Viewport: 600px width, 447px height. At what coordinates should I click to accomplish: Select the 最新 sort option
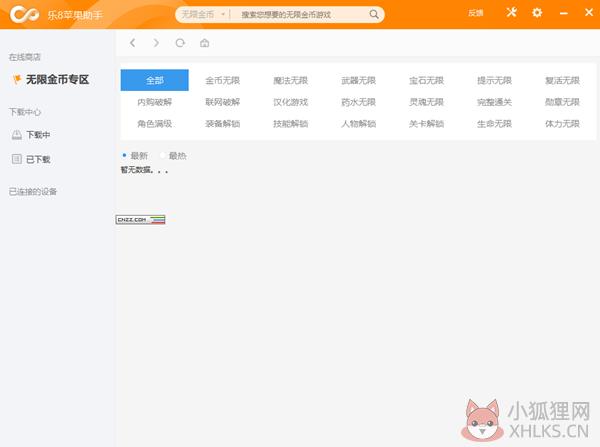tap(135, 156)
